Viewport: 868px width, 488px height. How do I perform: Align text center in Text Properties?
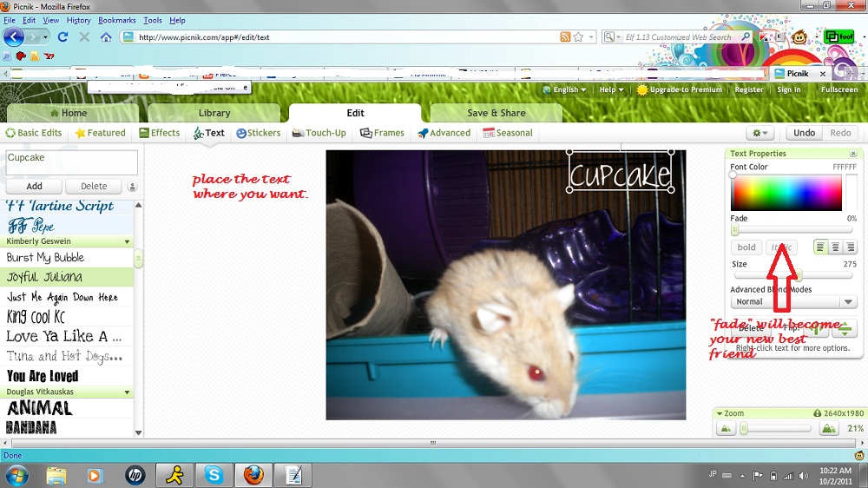click(x=835, y=247)
